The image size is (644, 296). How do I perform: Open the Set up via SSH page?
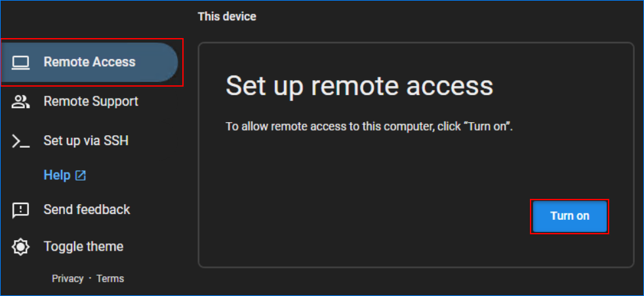tap(86, 141)
